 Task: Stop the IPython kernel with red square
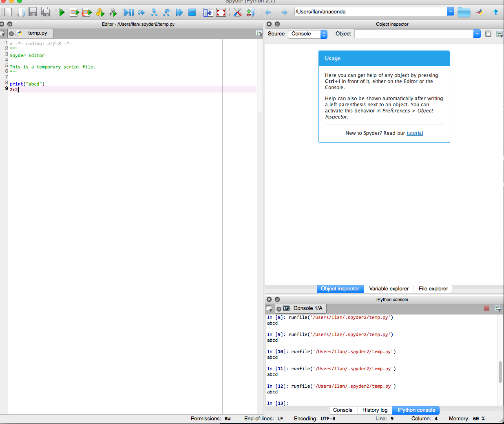(486, 308)
